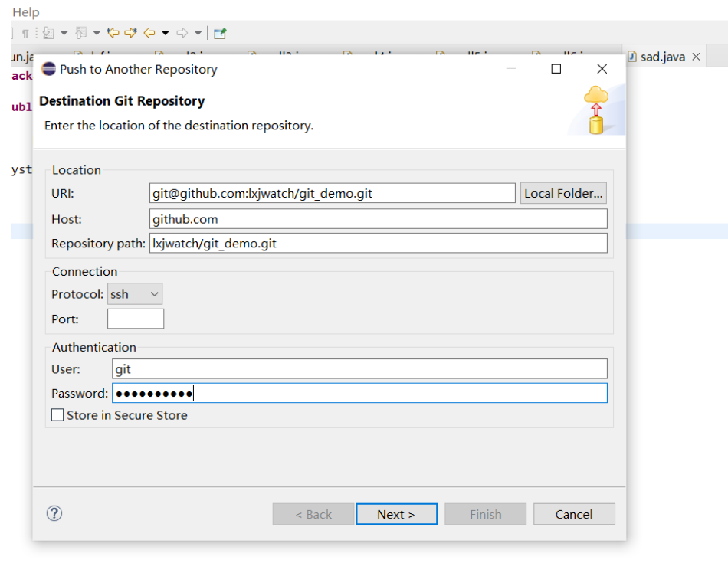This screenshot has height=563, width=728.
Task: Switch to the sad.java editor tab
Action: (x=662, y=57)
